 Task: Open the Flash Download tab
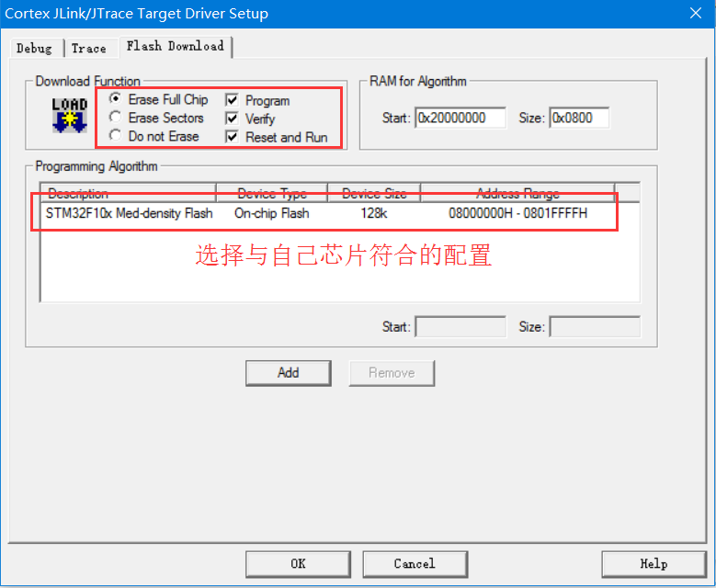(x=176, y=47)
